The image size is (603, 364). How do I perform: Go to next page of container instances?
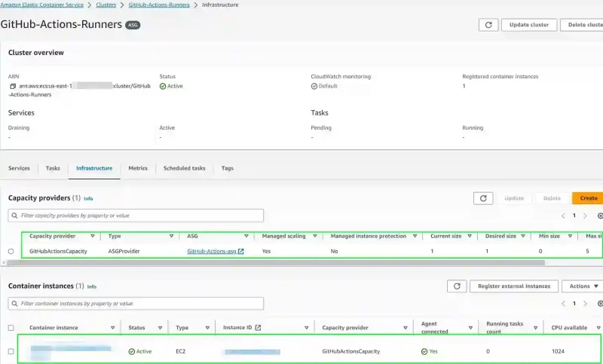click(x=585, y=304)
